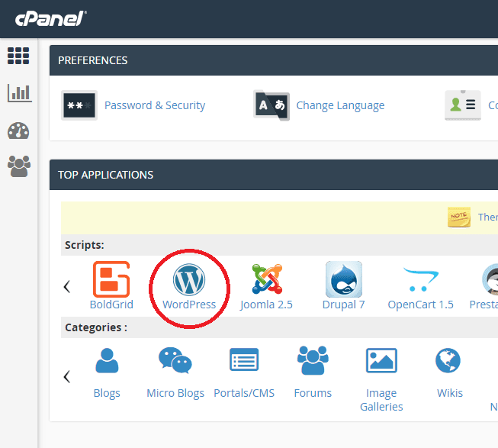Screen dimensions: 498x448
Task: Open the Password & Security link
Action: (x=155, y=105)
